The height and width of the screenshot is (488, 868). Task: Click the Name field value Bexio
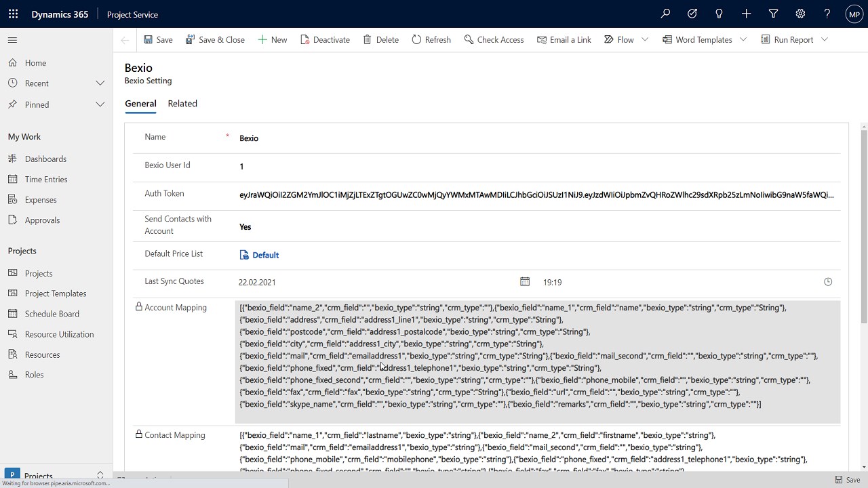tap(249, 138)
